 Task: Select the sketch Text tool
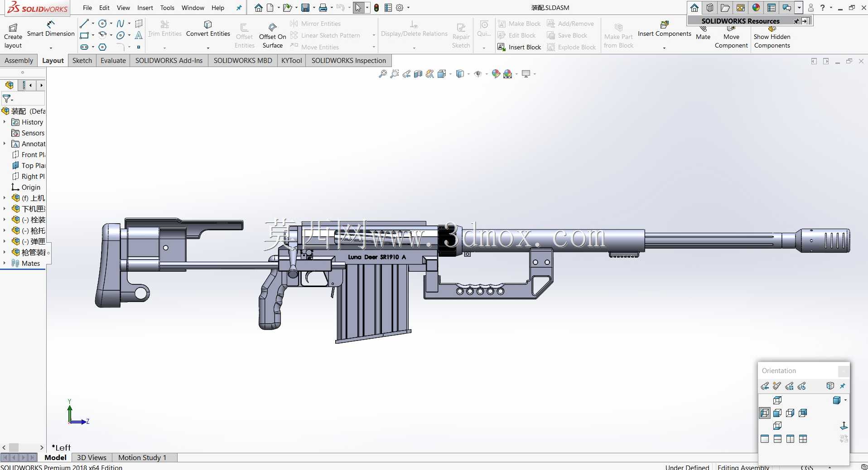(x=139, y=35)
